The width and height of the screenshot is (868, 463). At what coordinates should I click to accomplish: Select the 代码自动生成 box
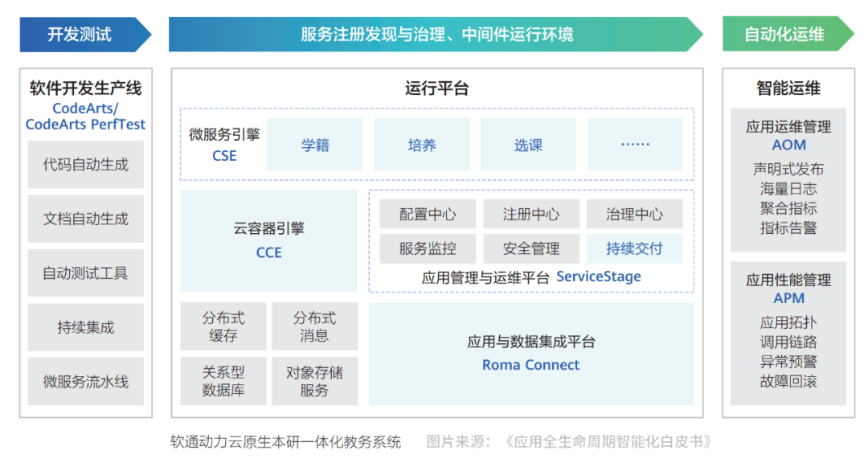[x=86, y=165]
